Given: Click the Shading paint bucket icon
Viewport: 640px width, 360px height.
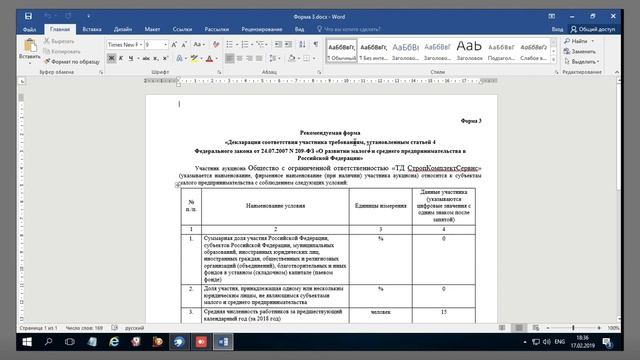Looking at the screenshot, I should (x=291, y=59).
